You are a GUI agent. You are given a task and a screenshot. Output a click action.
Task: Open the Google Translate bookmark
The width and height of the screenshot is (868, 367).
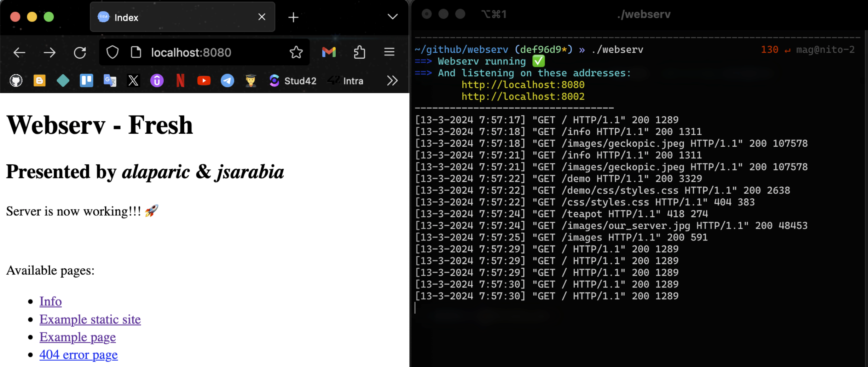[x=110, y=81]
